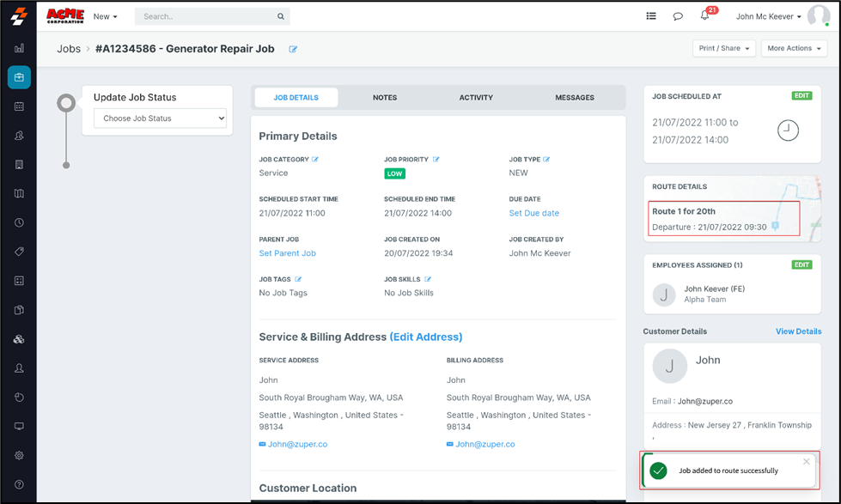Click the settings gear in sidebar
The image size is (841, 504).
point(19,455)
